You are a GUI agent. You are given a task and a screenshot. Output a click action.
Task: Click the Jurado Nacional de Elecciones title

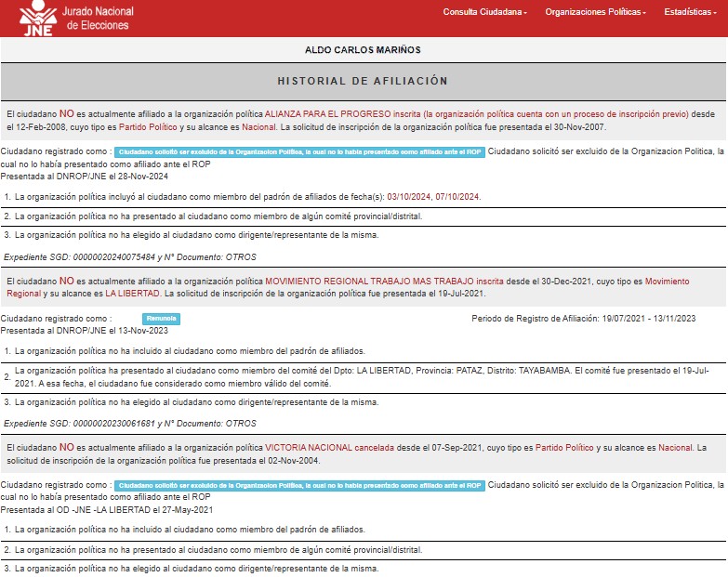99,19
